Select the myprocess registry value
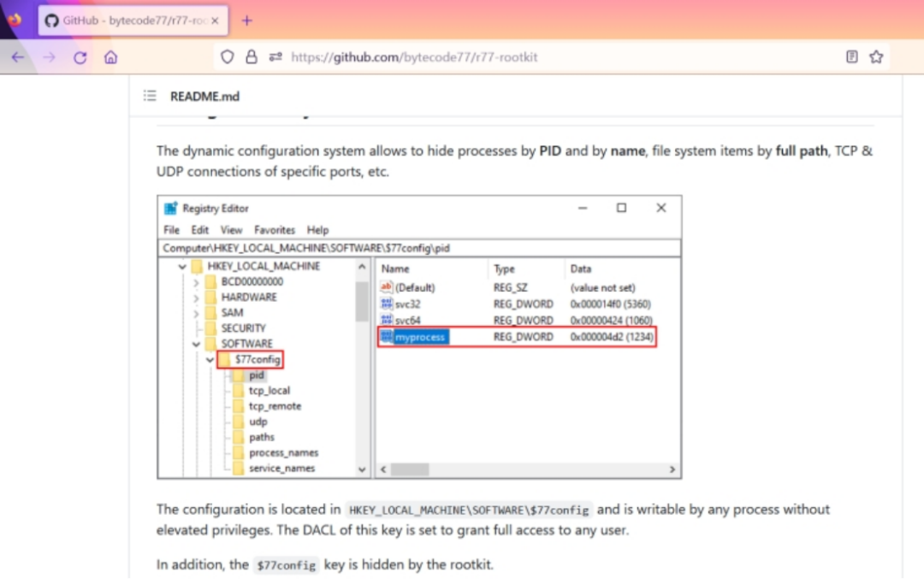The height and width of the screenshot is (579, 924). [x=419, y=337]
